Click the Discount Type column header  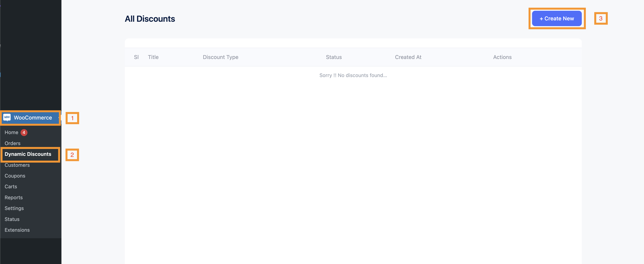(220, 57)
